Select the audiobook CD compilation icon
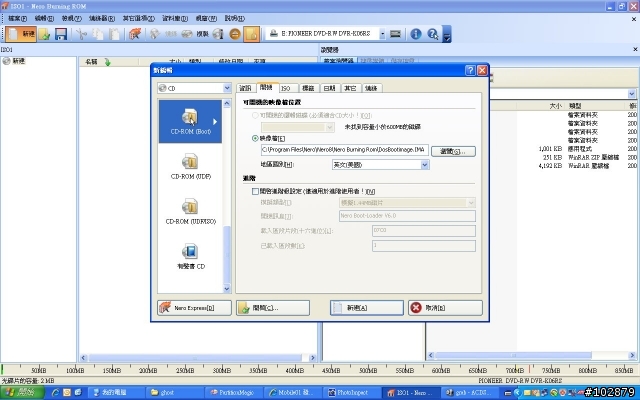This screenshot has height=400, width=640. click(x=190, y=256)
